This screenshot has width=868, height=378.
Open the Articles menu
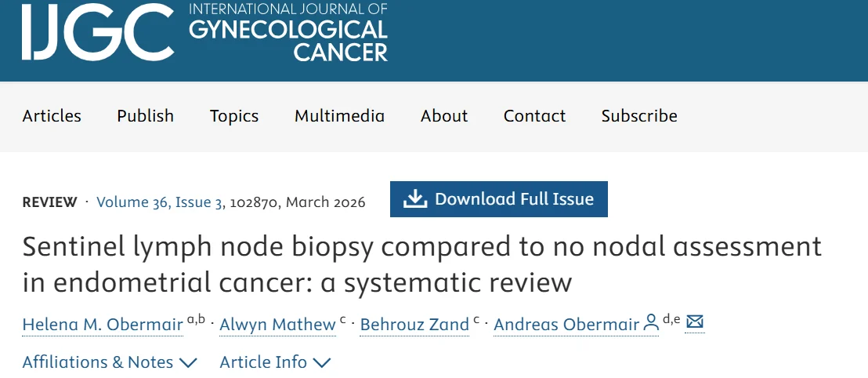click(52, 116)
